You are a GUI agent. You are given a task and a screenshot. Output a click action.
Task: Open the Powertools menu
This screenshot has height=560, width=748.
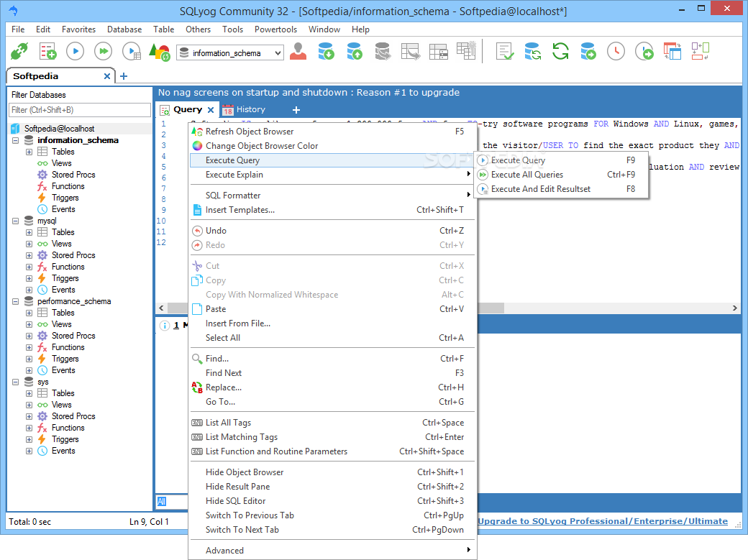tap(275, 29)
